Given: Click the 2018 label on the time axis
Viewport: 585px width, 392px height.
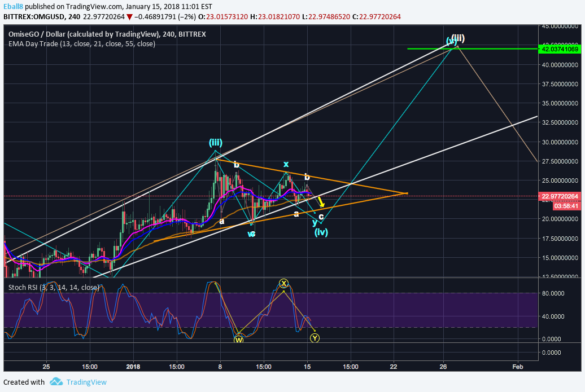Looking at the screenshot, I should pos(133,367).
